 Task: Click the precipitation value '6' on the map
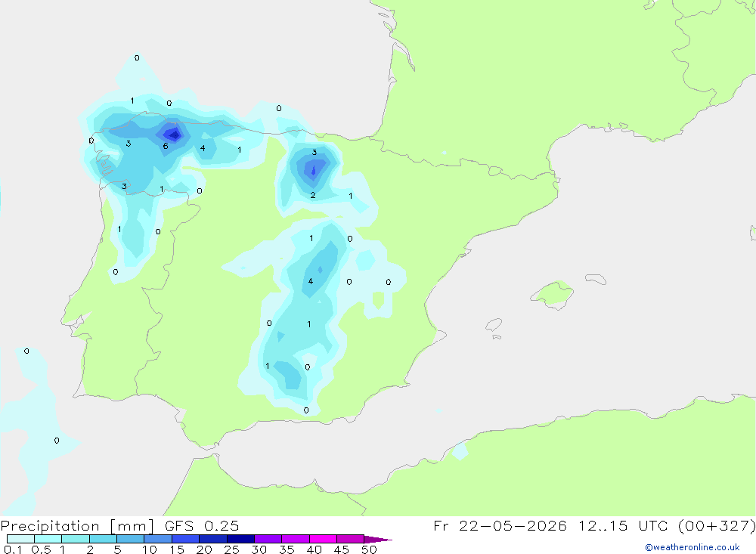click(166, 146)
